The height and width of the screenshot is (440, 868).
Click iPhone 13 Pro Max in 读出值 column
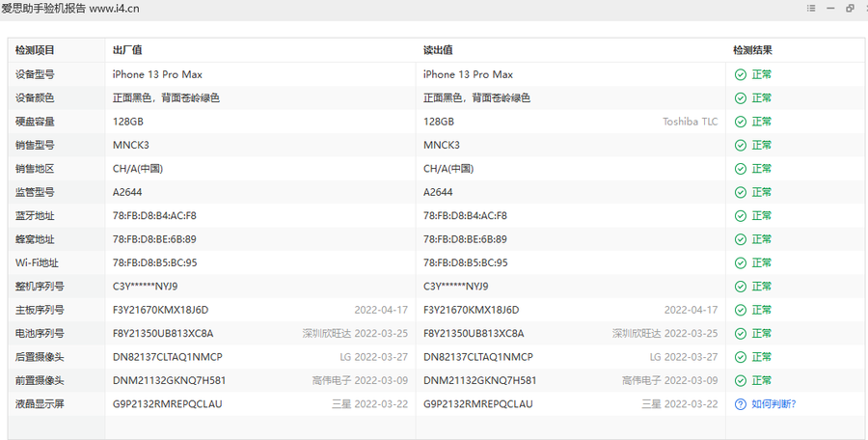[469, 75]
